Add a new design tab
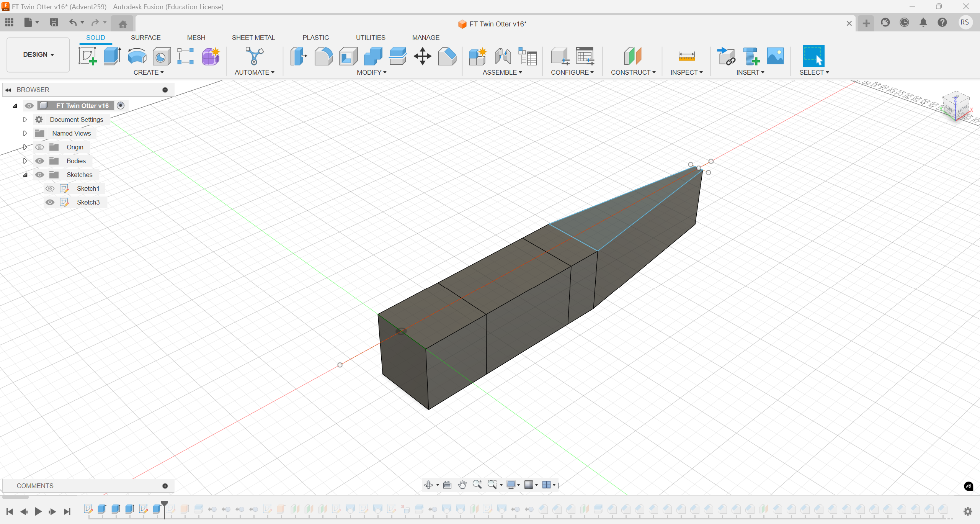Screen dimensions: 980x524 [x=866, y=23]
